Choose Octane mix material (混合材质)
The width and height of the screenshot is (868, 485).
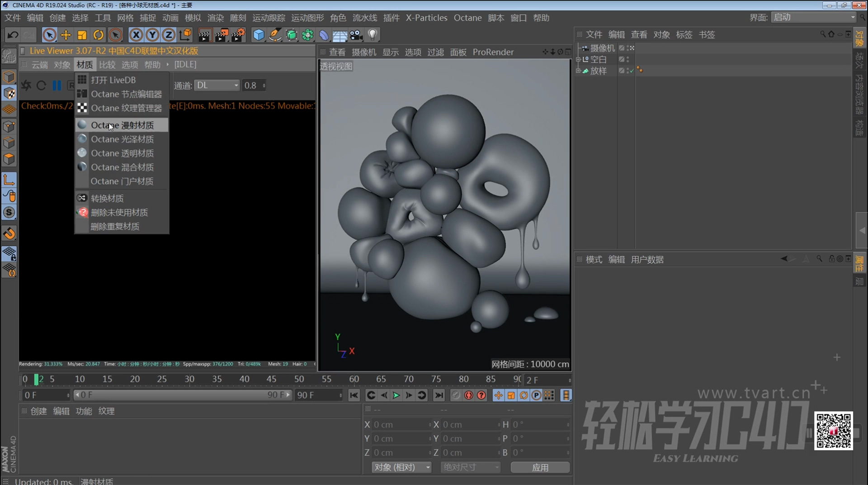click(122, 167)
